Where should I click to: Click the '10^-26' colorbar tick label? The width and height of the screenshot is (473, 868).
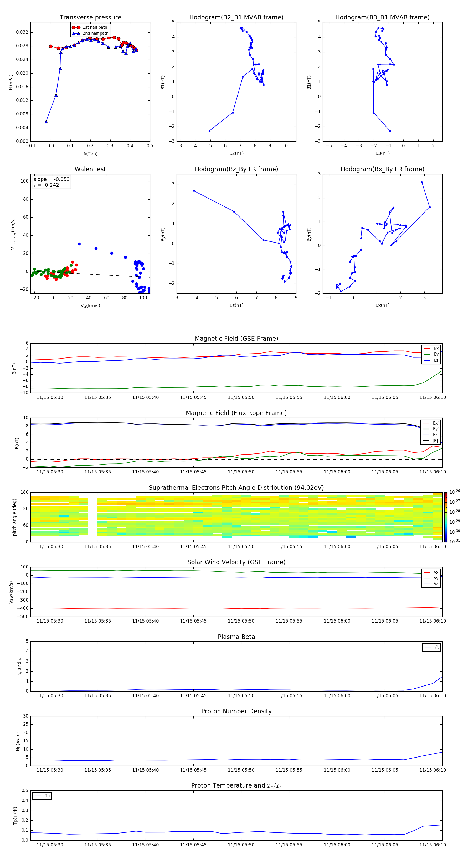click(455, 492)
